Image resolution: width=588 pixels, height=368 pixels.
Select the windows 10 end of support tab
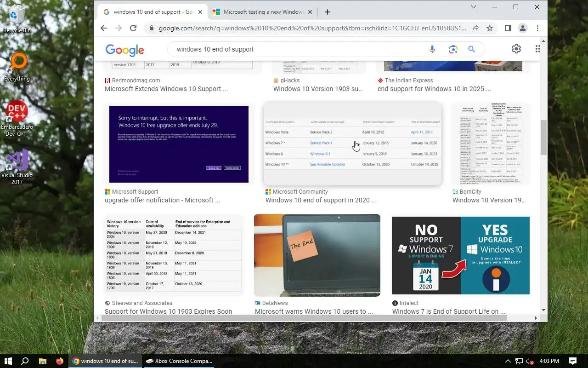153,12
